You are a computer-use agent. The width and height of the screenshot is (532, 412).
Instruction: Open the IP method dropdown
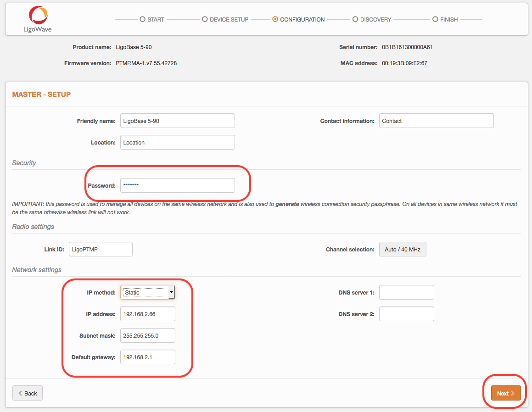tap(171, 292)
